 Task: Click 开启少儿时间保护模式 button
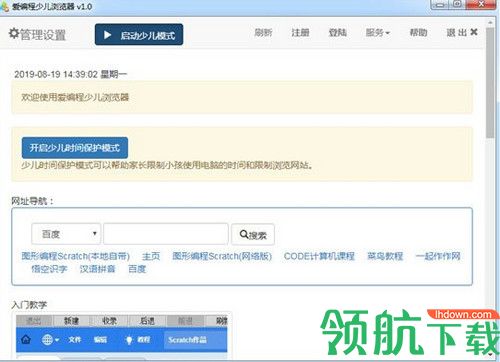(x=75, y=148)
